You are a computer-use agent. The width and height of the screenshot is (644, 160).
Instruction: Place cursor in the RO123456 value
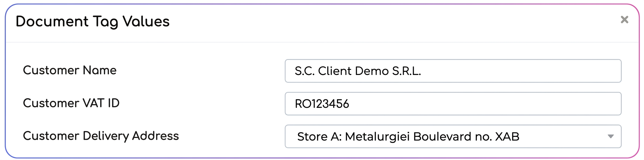(x=322, y=104)
